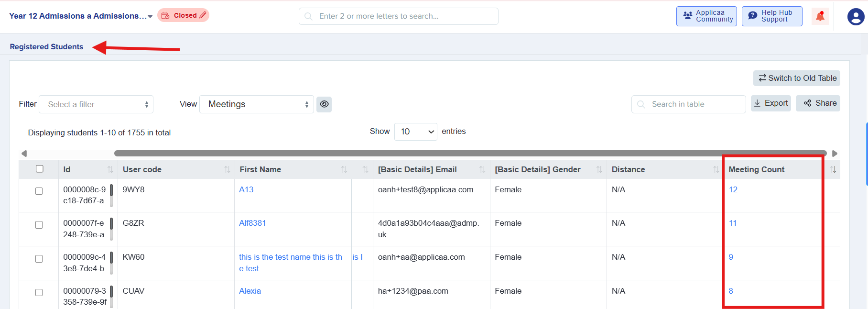Click Switch to Old Table button
This screenshot has height=309, width=868.
coord(796,78)
